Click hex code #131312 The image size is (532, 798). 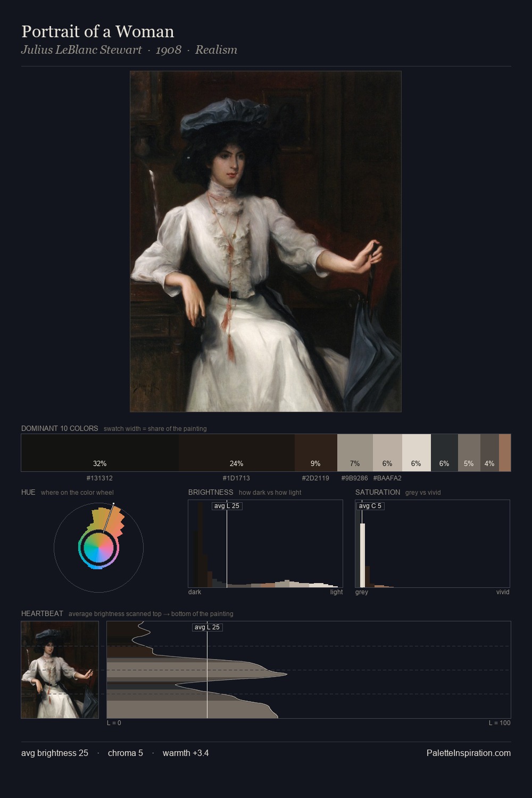coord(99,478)
